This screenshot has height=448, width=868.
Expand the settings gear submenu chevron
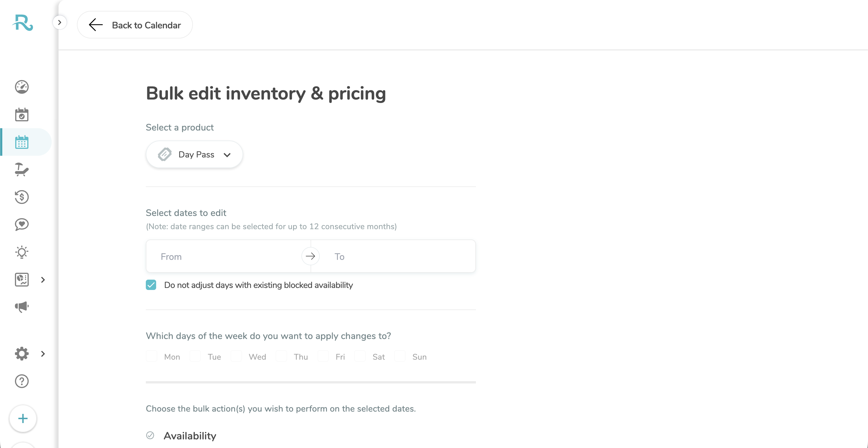coord(43,354)
